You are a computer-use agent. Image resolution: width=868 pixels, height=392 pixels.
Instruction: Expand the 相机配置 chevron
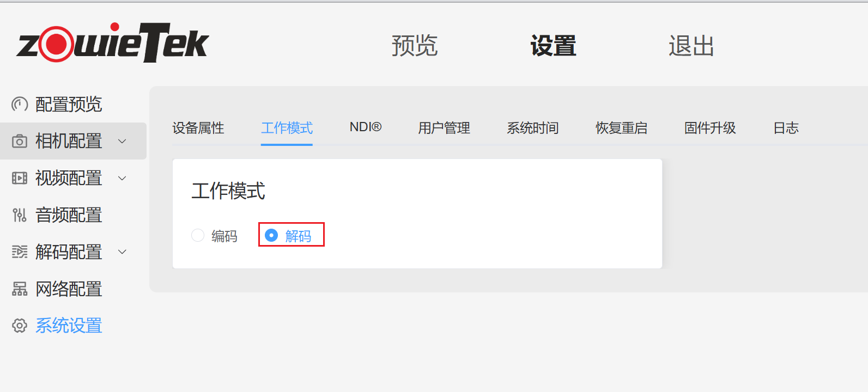123,142
